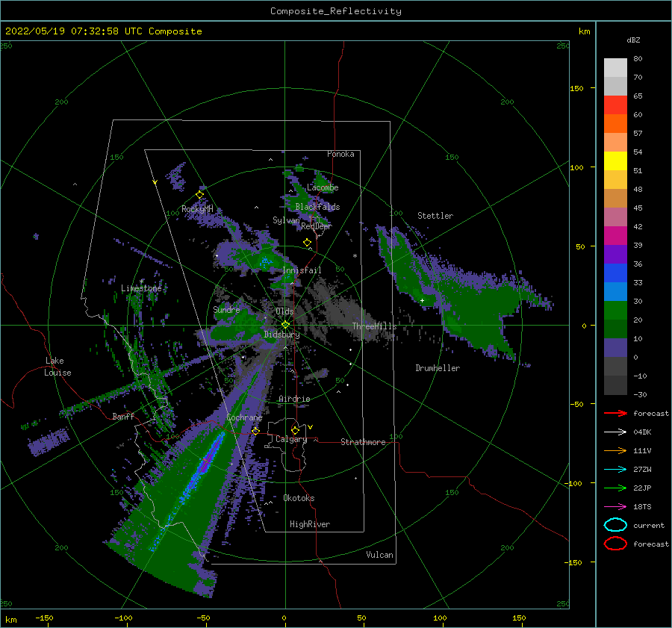Select the yellow 54-51 dBZ color swatch
Image resolution: width=672 pixels, height=628 pixels.
coord(615,161)
